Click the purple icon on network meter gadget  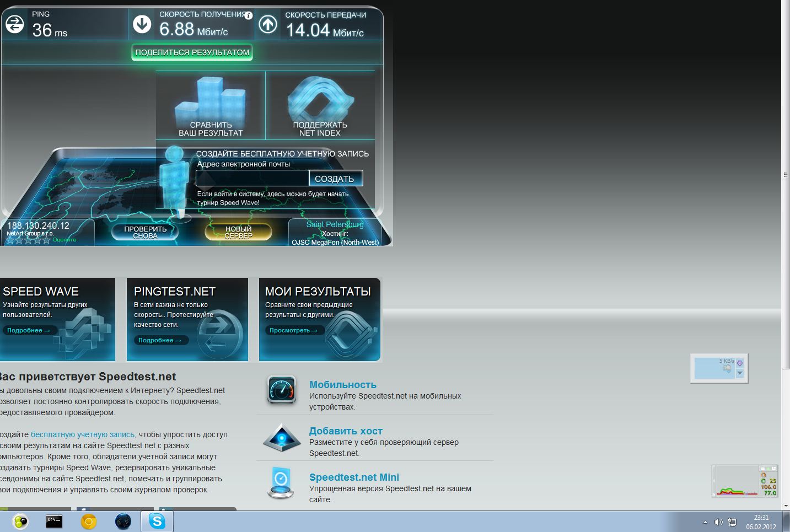tap(740, 363)
